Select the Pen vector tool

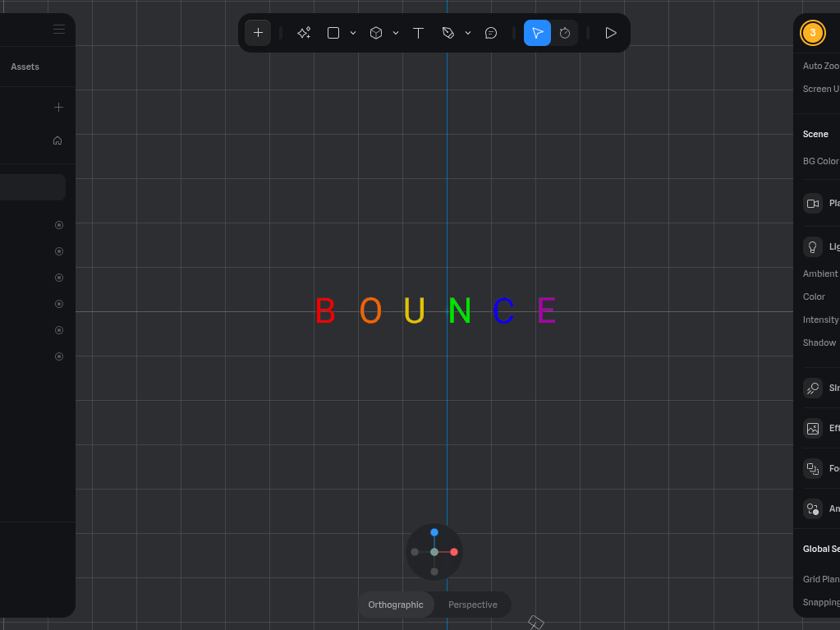pos(448,33)
